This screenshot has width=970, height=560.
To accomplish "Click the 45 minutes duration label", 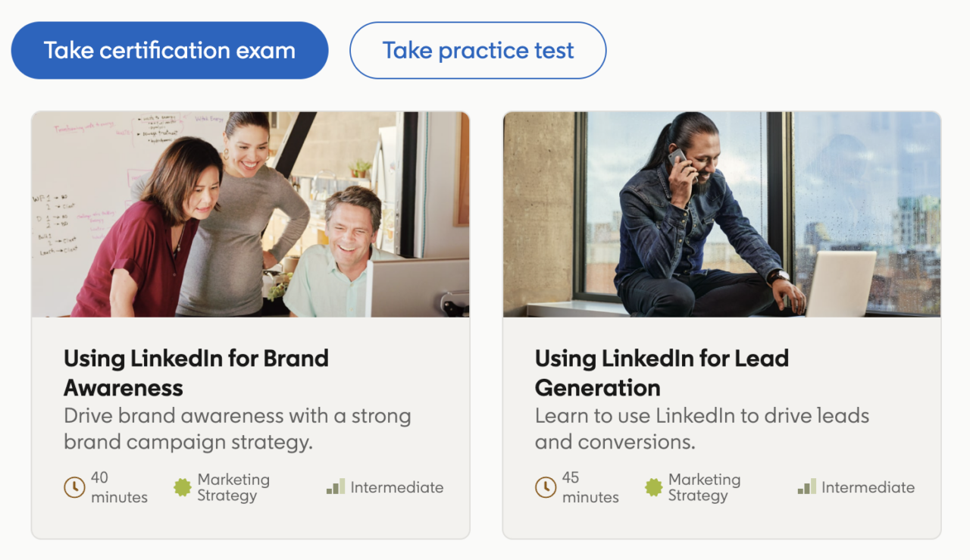I will (590, 487).
